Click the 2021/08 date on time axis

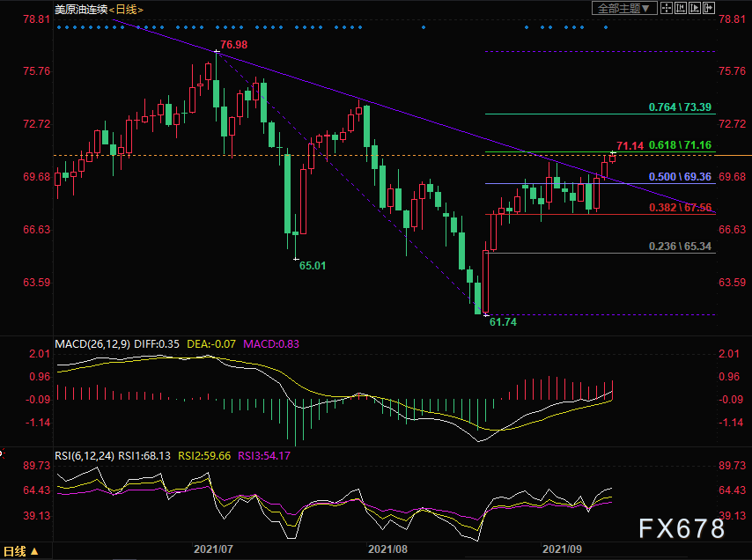(x=387, y=549)
